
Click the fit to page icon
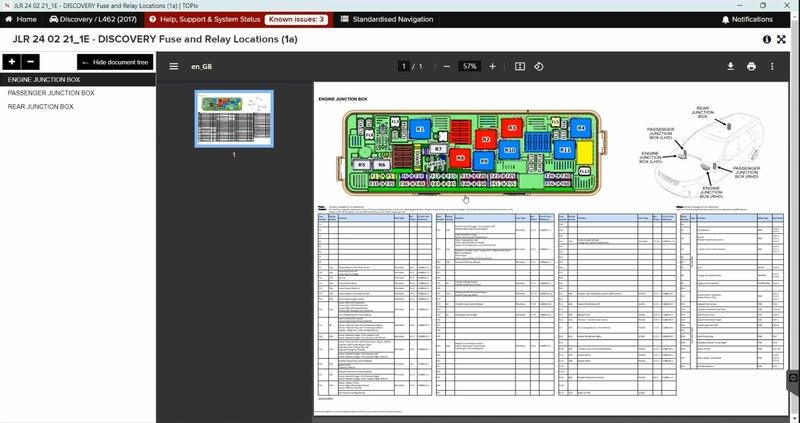pos(519,66)
